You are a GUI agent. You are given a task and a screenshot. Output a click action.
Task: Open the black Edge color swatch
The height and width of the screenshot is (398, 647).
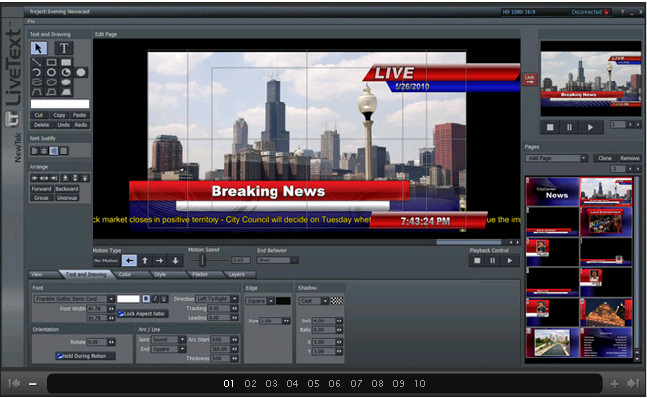click(x=283, y=301)
